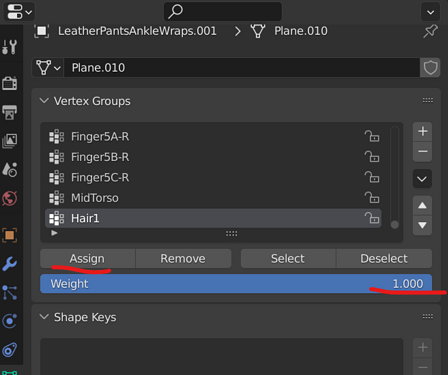Click the mesh icon next to breadcrumb Plane.010
Viewport: 448px width, 375px height.
pos(258,31)
